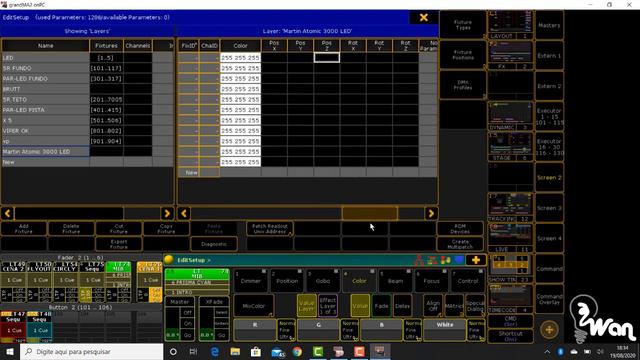Open the Fixture Positions panel
640x360 pixels.
coord(462,55)
